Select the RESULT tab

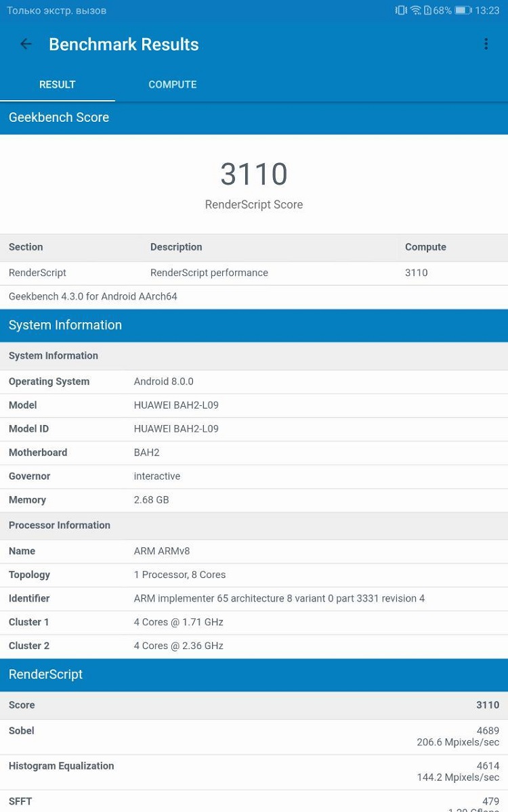(58, 85)
